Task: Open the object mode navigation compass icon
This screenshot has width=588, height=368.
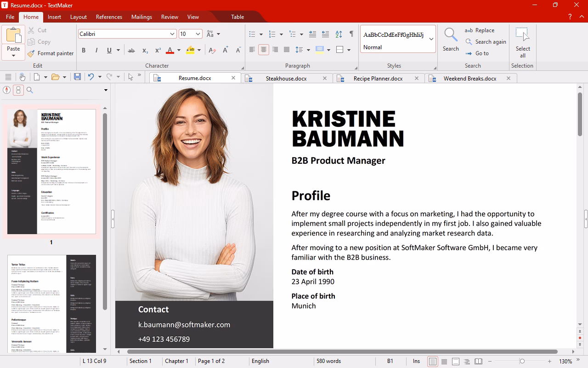Action: (6, 90)
